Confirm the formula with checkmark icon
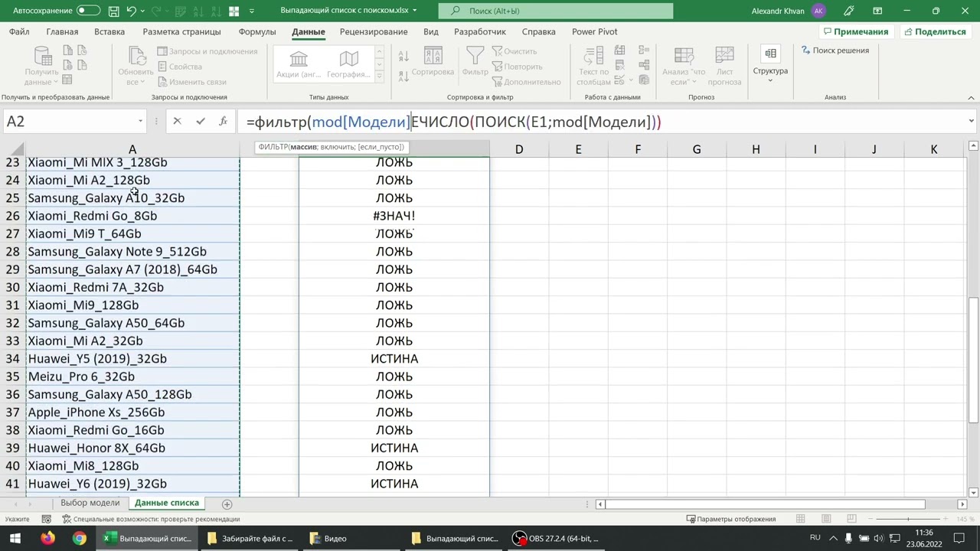 [201, 121]
